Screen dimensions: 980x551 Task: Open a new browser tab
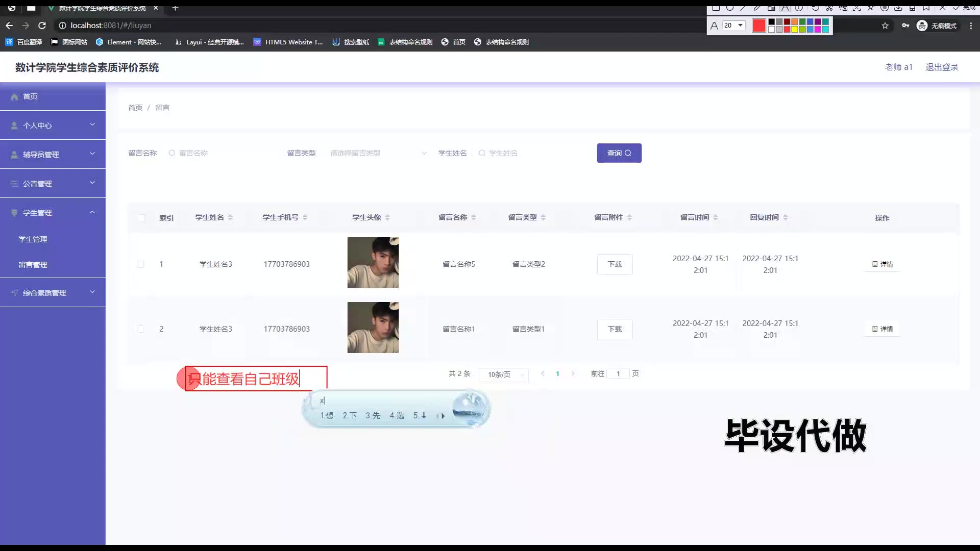click(175, 8)
